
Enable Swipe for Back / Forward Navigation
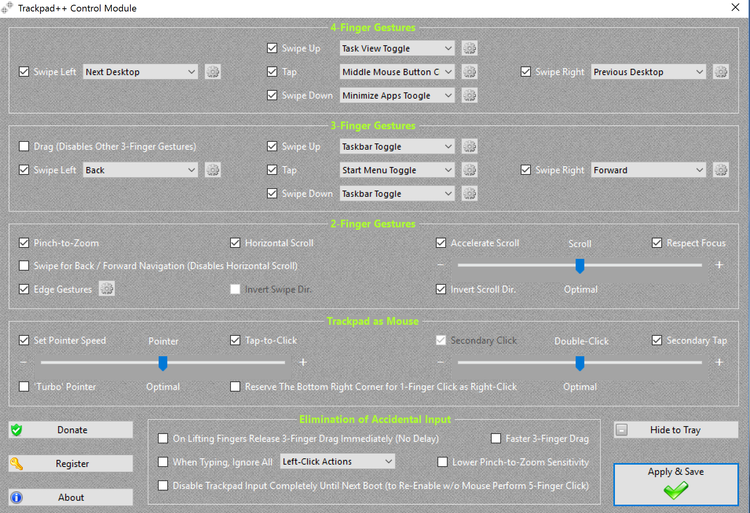[24, 266]
